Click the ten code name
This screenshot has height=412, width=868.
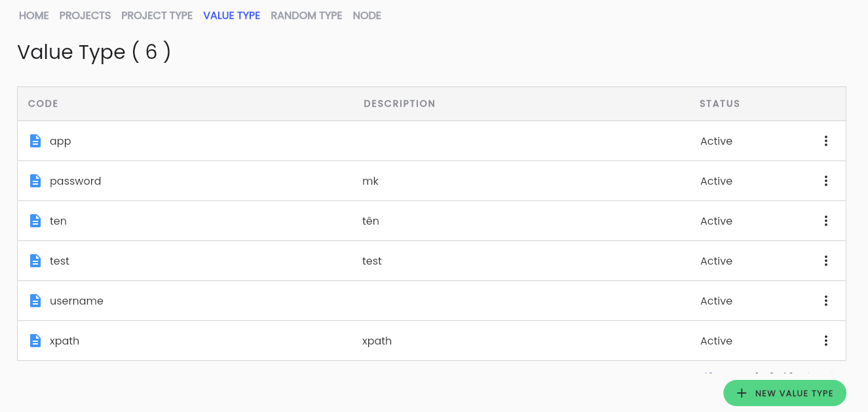(58, 221)
